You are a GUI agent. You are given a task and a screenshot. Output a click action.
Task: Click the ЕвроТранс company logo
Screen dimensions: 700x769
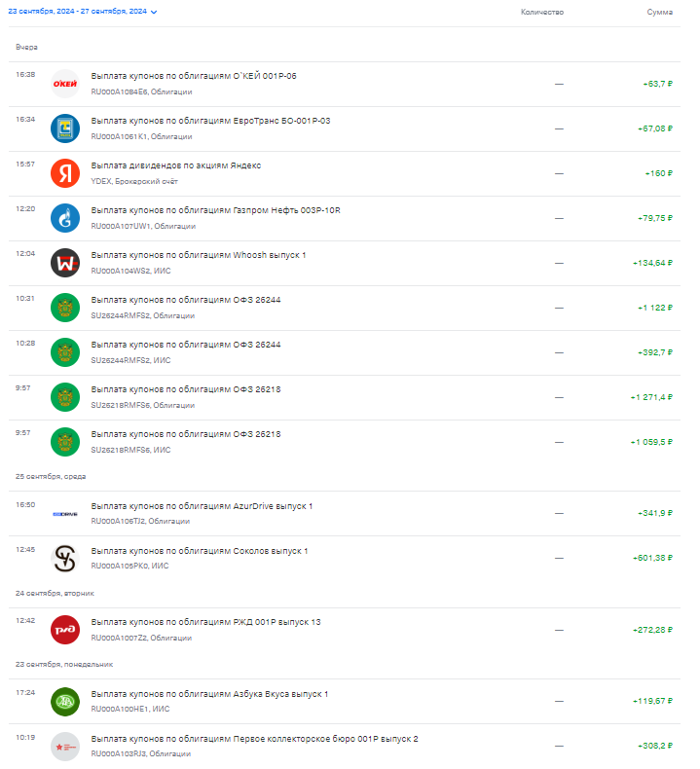pyautogui.click(x=65, y=128)
